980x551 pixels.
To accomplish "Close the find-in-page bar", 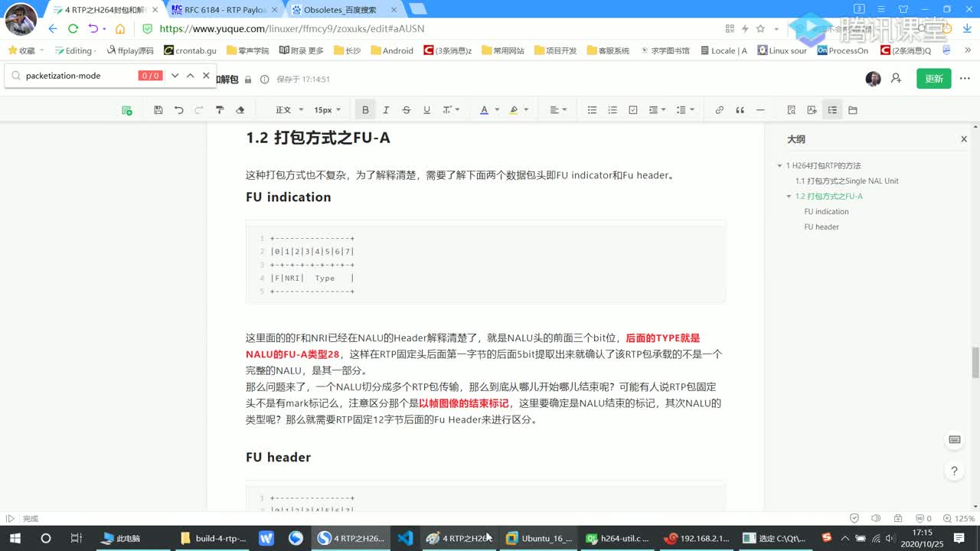I will [206, 76].
